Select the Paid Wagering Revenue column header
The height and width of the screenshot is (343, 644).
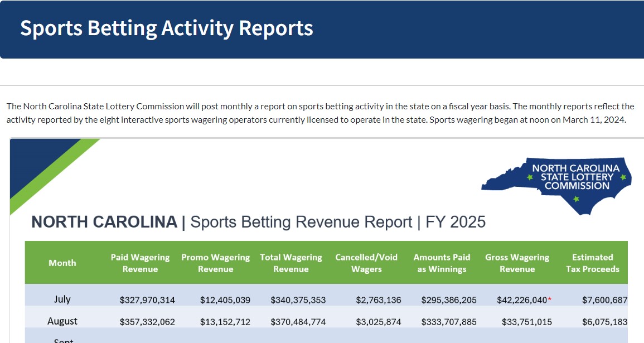[140, 263]
